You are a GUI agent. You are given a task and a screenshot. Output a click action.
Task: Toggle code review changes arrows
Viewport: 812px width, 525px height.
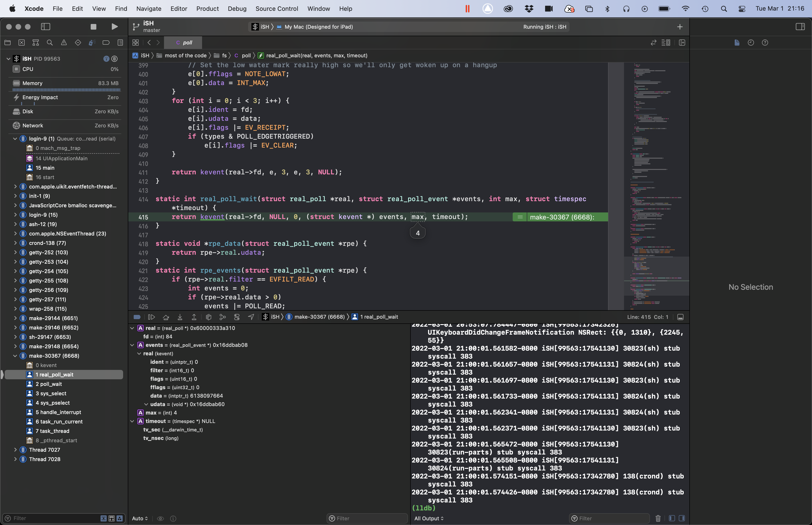click(x=653, y=43)
